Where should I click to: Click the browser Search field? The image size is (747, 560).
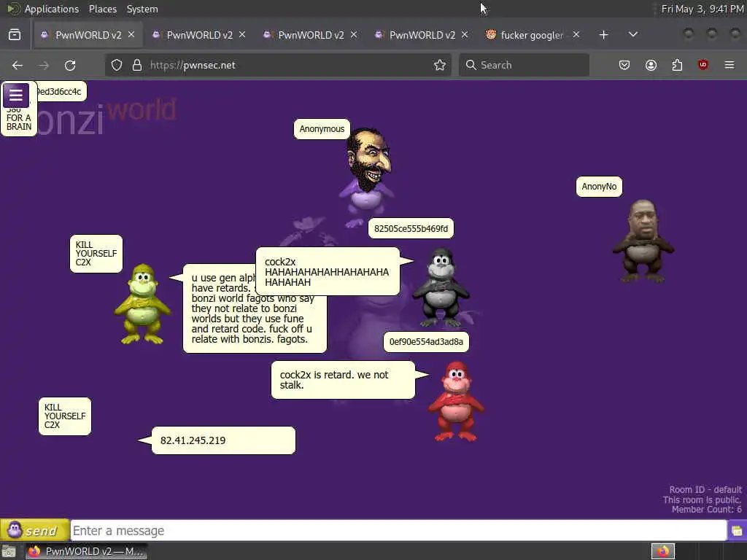point(524,65)
